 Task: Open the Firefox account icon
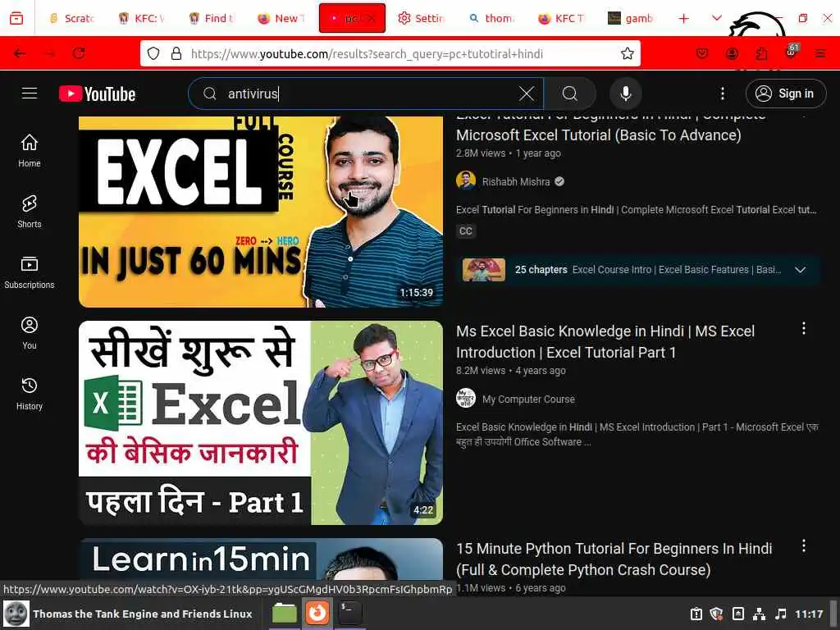[x=732, y=53]
